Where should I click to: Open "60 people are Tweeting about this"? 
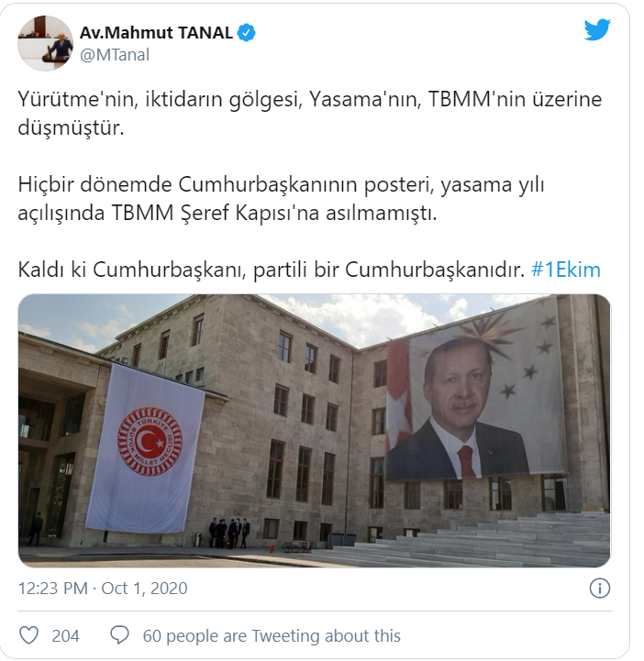pyautogui.click(x=272, y=635)
